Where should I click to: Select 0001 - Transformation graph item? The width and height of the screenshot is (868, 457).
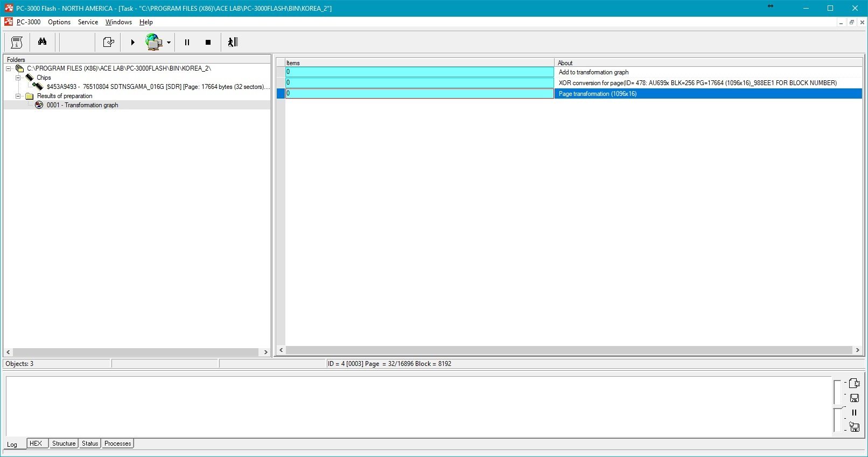pos(82,105)
